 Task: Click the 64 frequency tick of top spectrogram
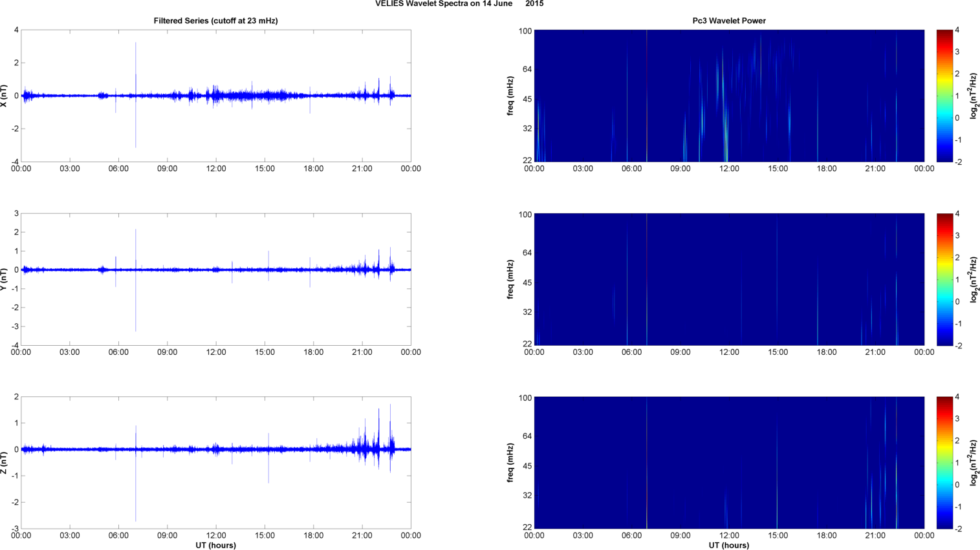[527, 69]
